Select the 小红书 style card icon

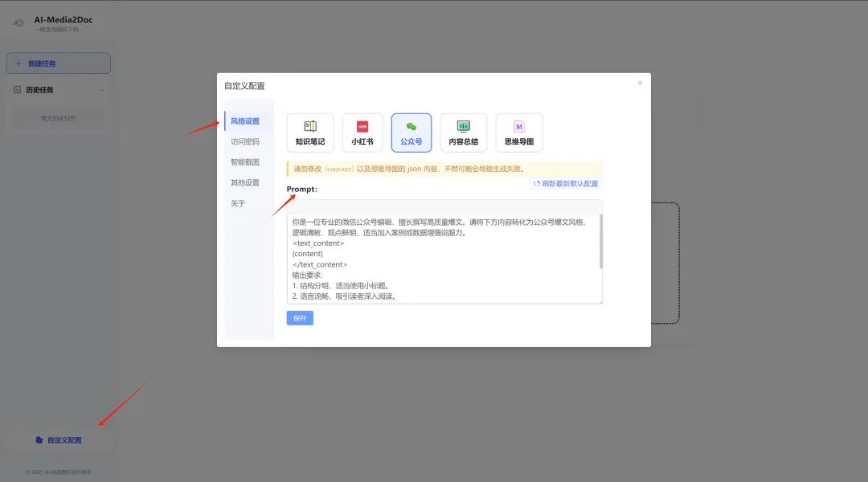(x=362, y=127)
